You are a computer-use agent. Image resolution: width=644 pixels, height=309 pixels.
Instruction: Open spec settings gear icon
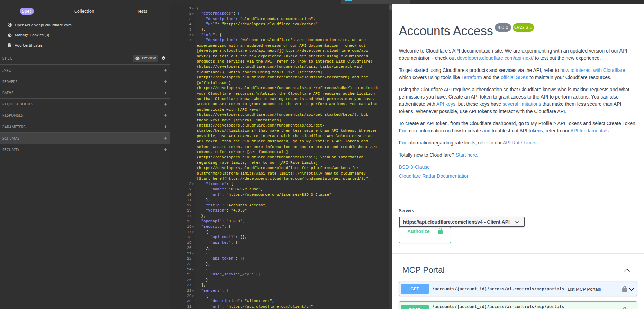164,58
